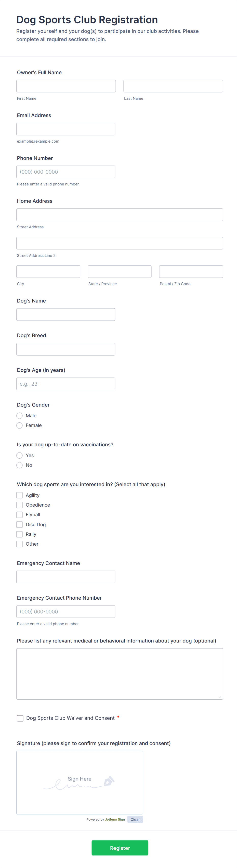This screenshot has height=868, width=237.
Task: Select the Male radio button
Action: click(20, 416)
